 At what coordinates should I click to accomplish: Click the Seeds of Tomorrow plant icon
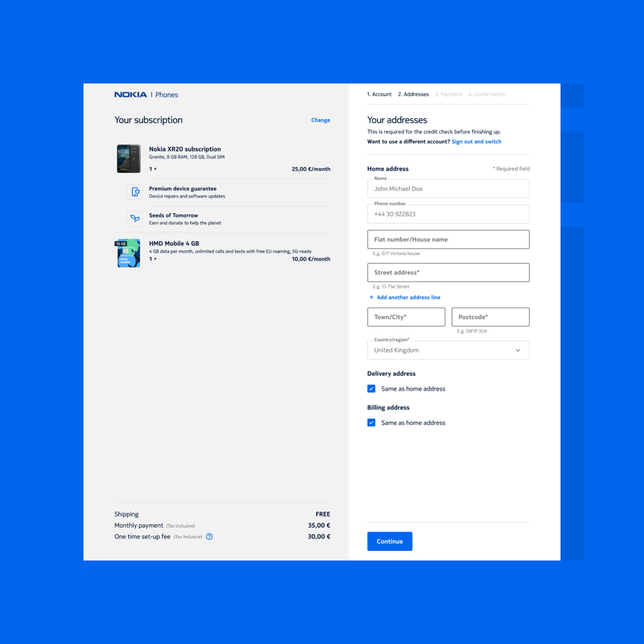pos(135,218)
